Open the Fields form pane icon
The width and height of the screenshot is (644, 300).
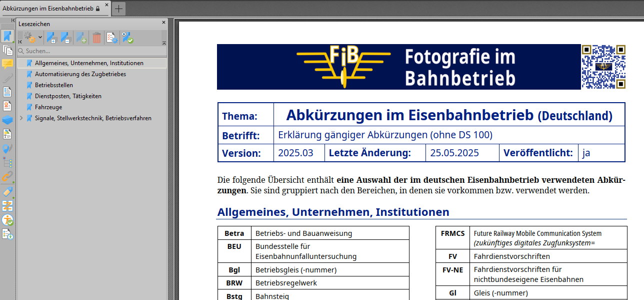point(7,92)
